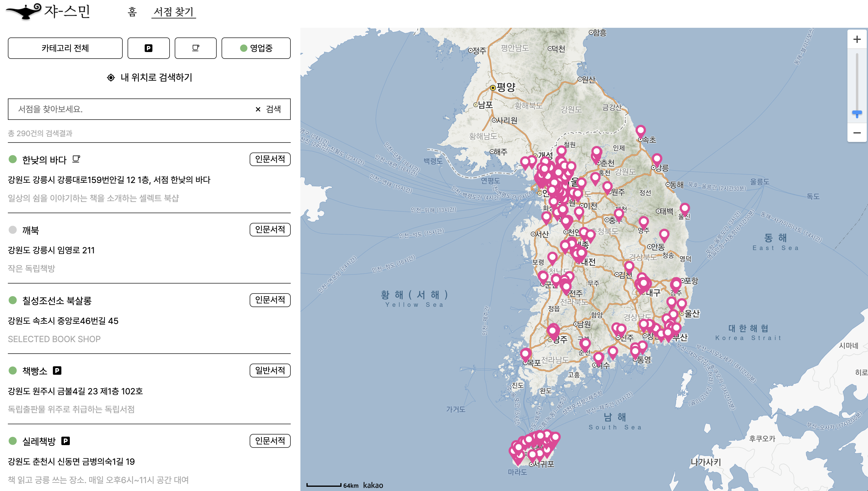
Task: Click the map marker near 울진
Action: 685,210
